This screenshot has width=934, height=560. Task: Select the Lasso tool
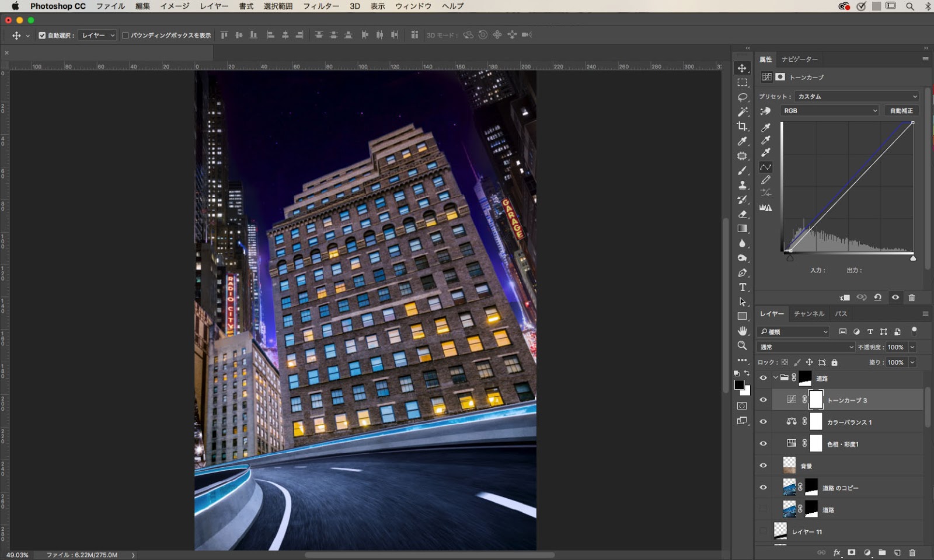pos(742,97)
